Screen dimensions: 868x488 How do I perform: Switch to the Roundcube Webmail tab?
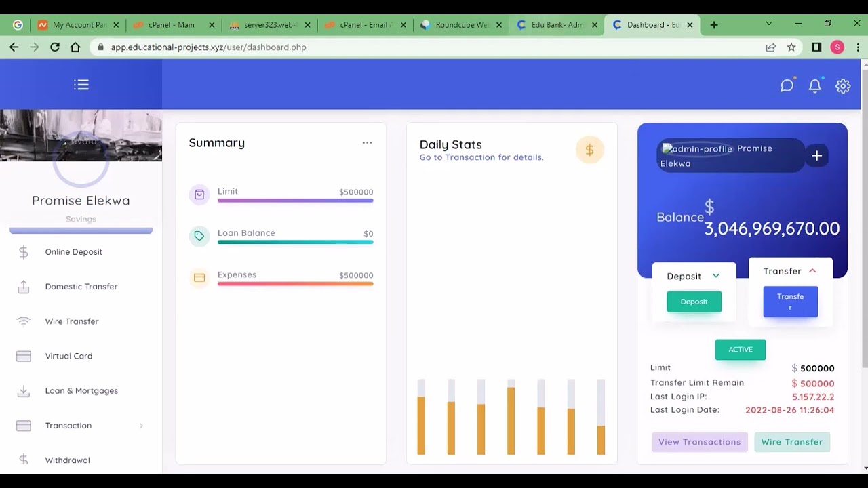[461, 25]
